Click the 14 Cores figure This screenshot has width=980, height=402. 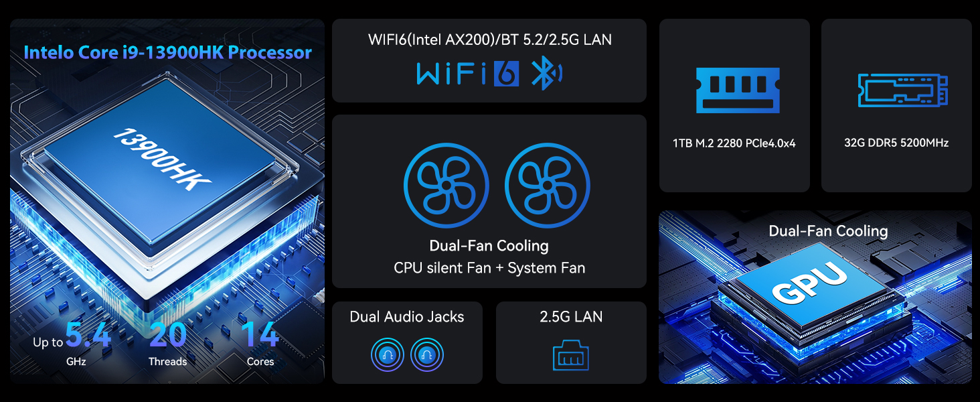click(260, 343)
